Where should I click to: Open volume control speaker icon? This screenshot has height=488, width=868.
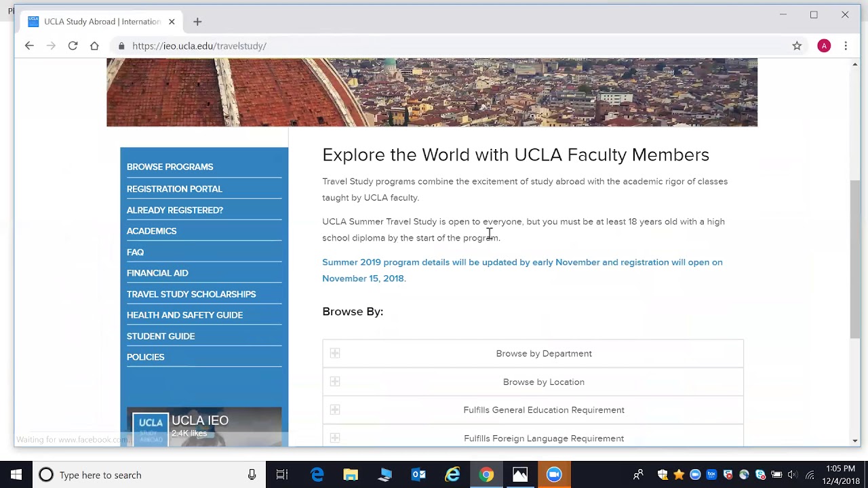click(x=793, y=475)
